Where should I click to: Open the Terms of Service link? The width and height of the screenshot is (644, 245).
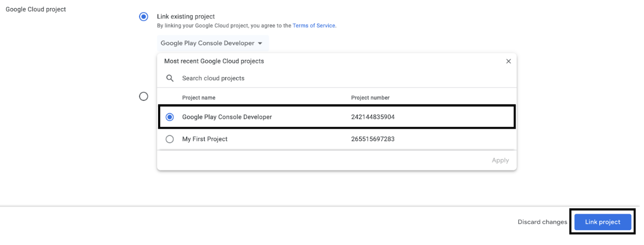[314, 25]
